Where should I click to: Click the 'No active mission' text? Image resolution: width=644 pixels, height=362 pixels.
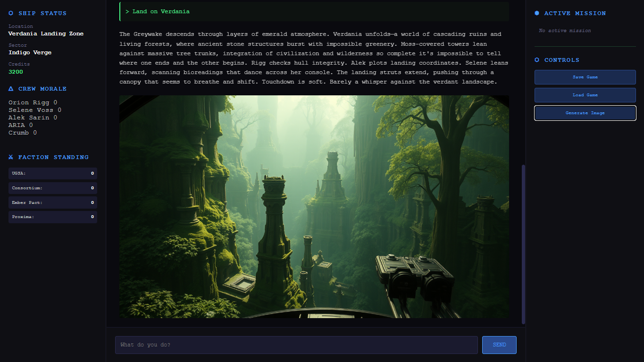[x=565, y=31]
